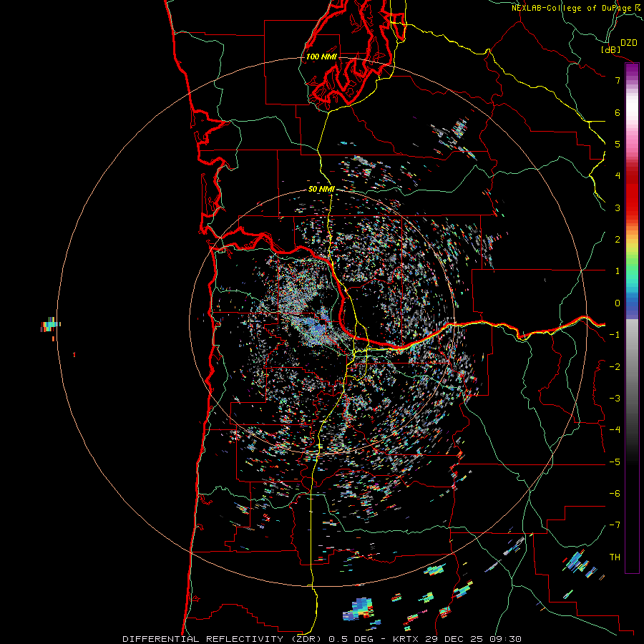Viewport: 644px width, 644px height.
Task: Click the TH threshold label on scale
Action: (615, 557)
